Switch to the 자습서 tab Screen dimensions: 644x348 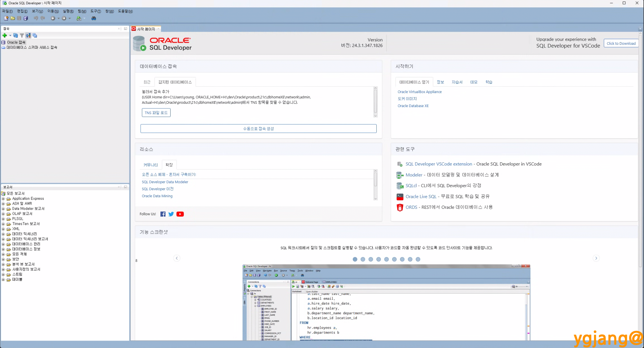[457, 82]
